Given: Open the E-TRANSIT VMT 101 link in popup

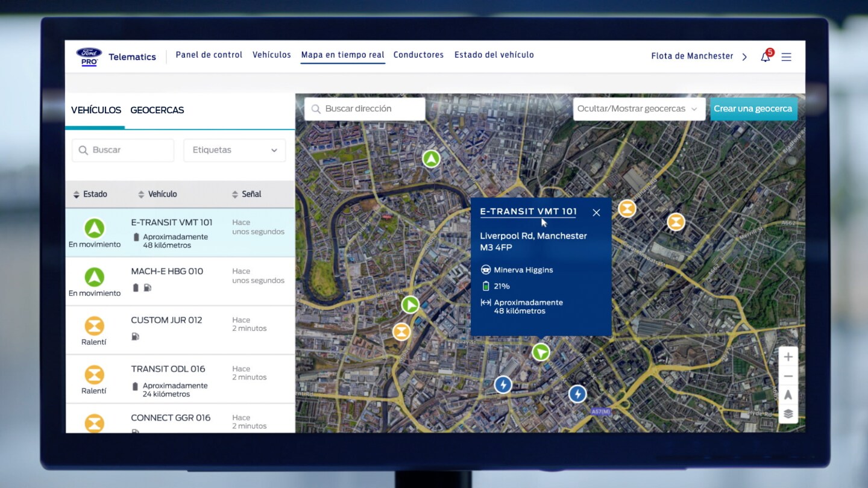Looking at the screenshot, I should [x=528, y=211].
